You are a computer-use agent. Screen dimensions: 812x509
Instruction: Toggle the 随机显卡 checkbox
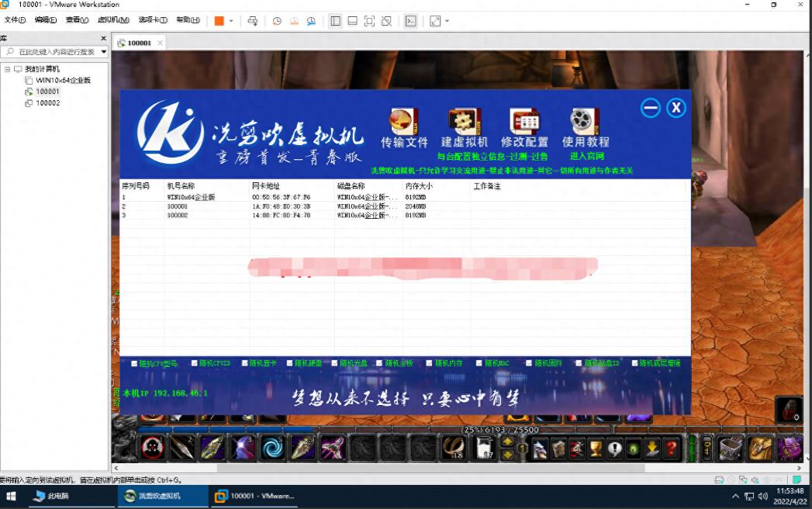coord(244,363)
